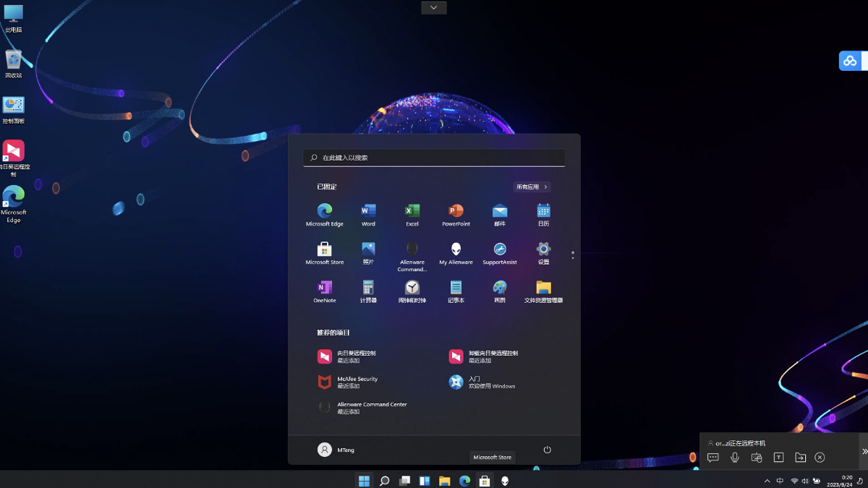Select 向日葵远程控制 desktop shortcut
Screen dimensions: 868x488
[x=13, y=158]
